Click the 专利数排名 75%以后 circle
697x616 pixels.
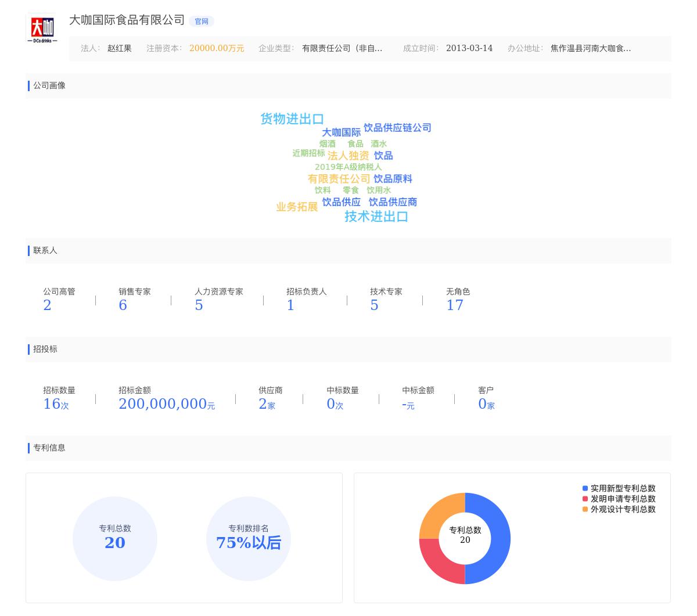[x=249, y=539]
